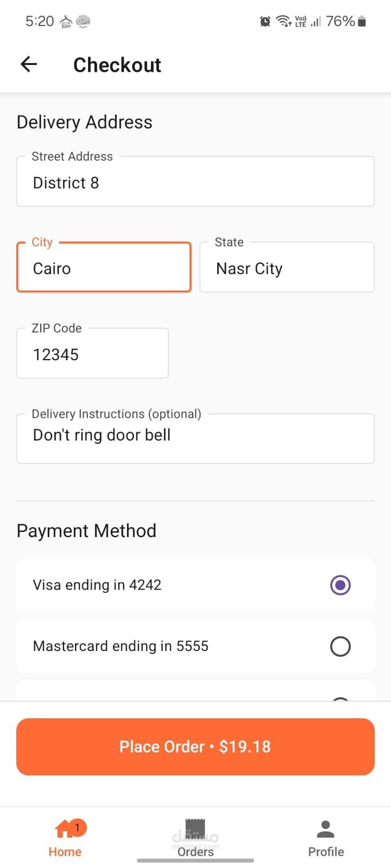
Task: Open Home tab house icon
Action: tap(64, 829)
